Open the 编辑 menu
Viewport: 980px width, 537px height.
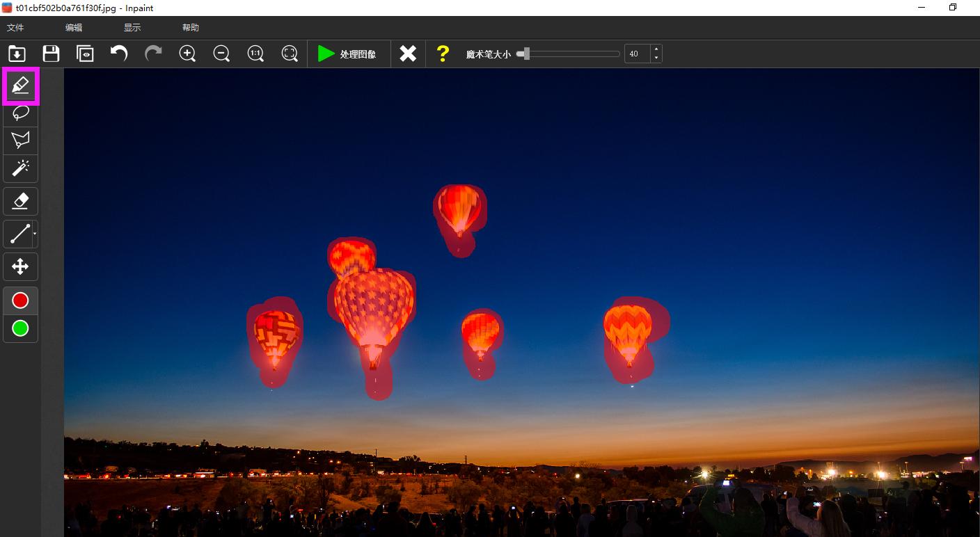click(x=74, y=28)
